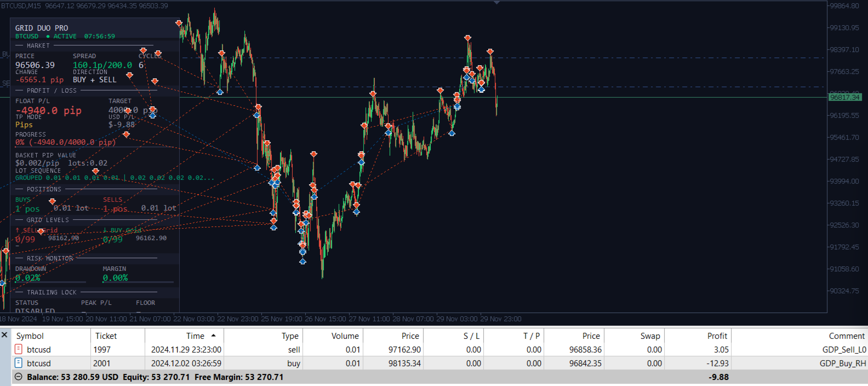
Task: Click the 99864.80 label on the price axis
Action: click(x=844, y=5)
